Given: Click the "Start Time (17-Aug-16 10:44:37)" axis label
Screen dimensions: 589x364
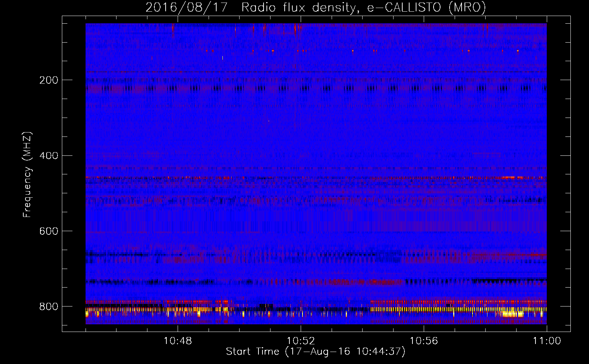Looking at the screenshot, I should click(x=316, y=352).
